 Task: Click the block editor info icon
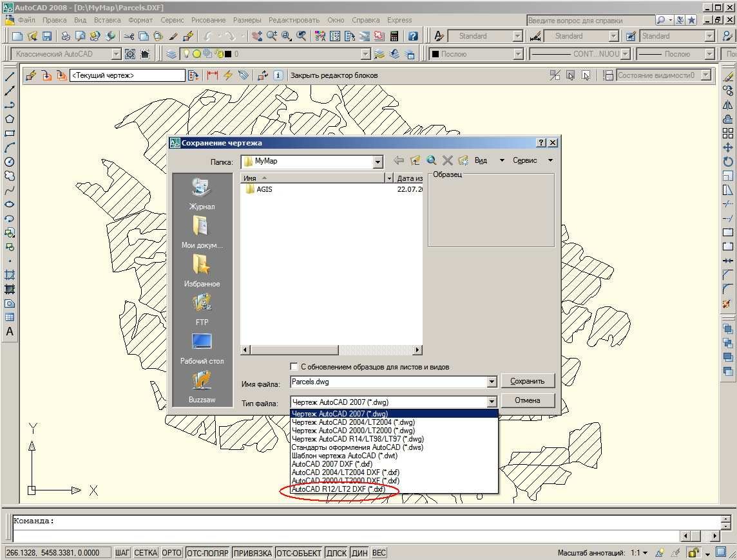coord(278,75)
